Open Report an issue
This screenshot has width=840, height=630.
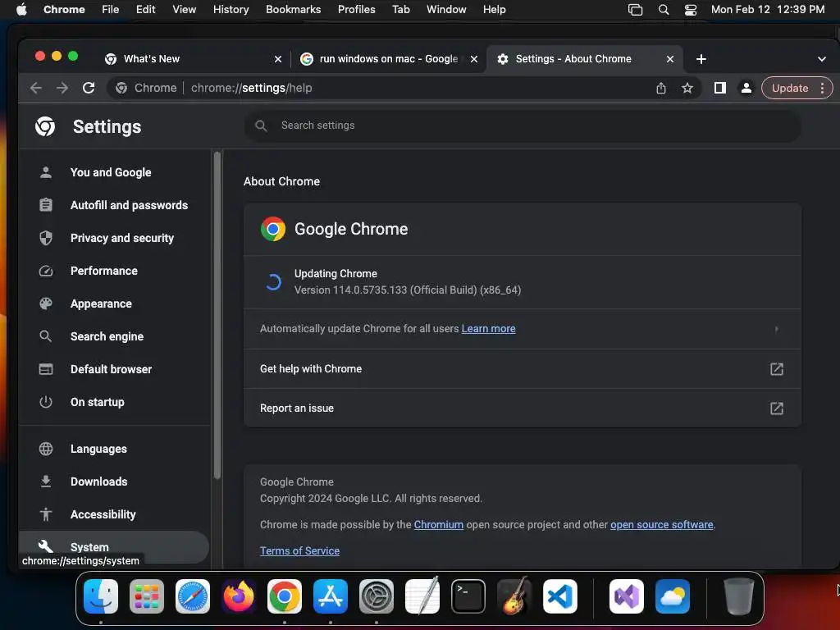click(523, 409)
